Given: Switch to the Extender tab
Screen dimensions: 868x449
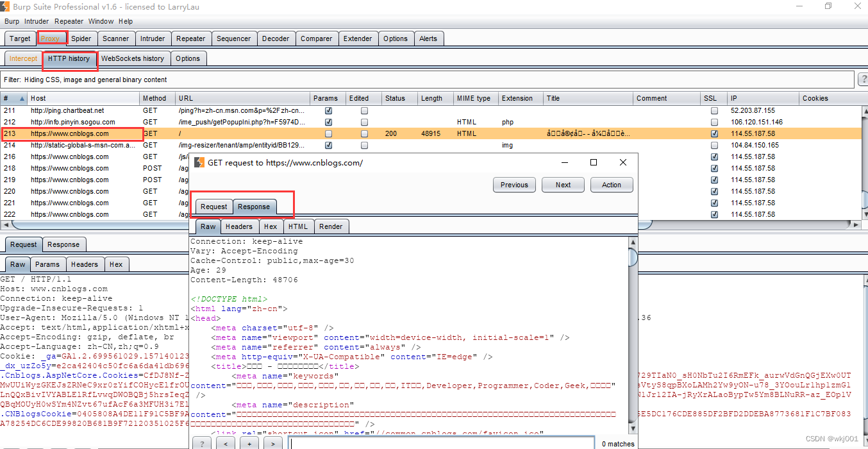Looking at the screenshot, I should tap(358, 38).
